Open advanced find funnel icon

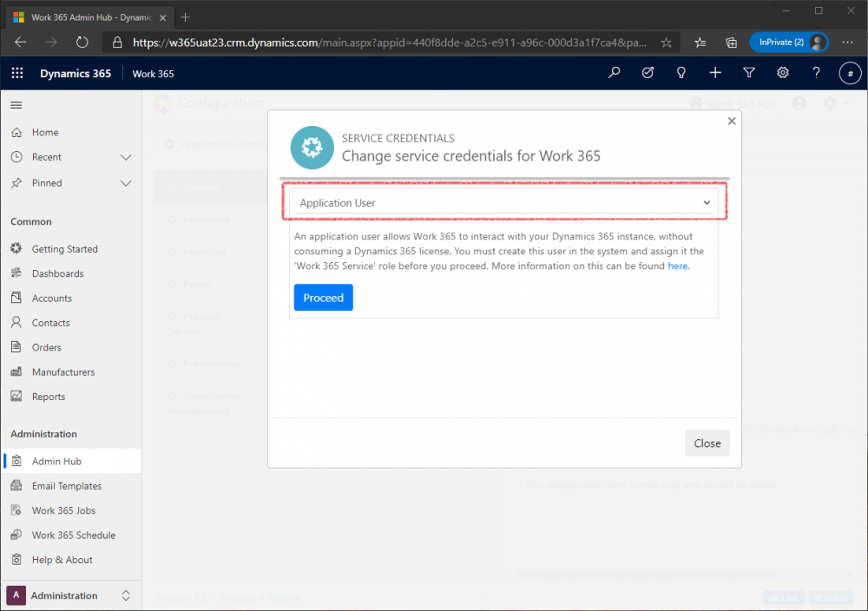click(x=749, y=73)
